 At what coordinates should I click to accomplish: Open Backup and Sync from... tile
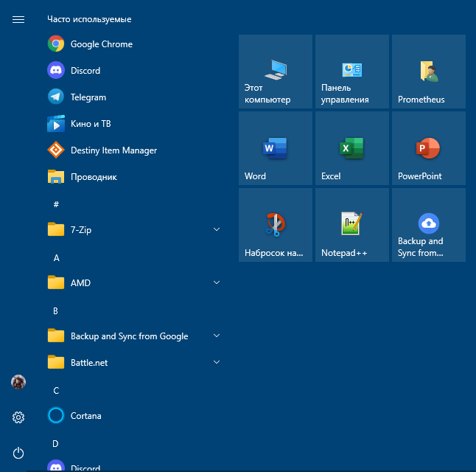pyautogui.click(x=429, y=225)
